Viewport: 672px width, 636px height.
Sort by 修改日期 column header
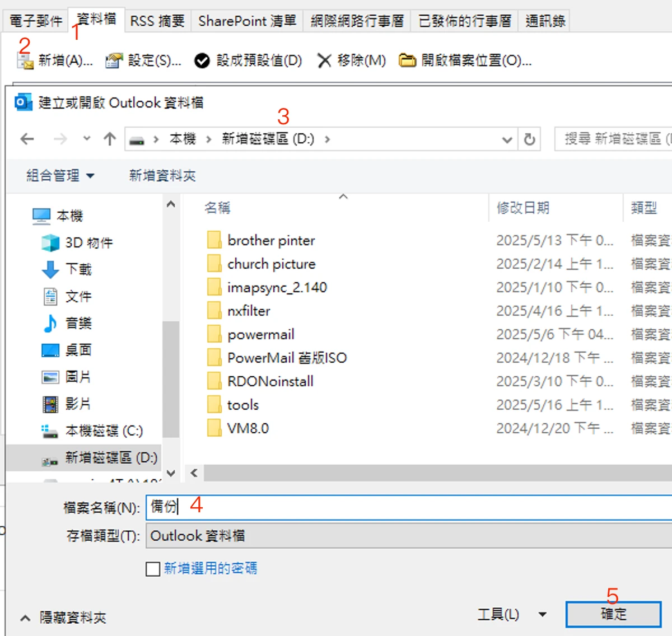(523, 208)
